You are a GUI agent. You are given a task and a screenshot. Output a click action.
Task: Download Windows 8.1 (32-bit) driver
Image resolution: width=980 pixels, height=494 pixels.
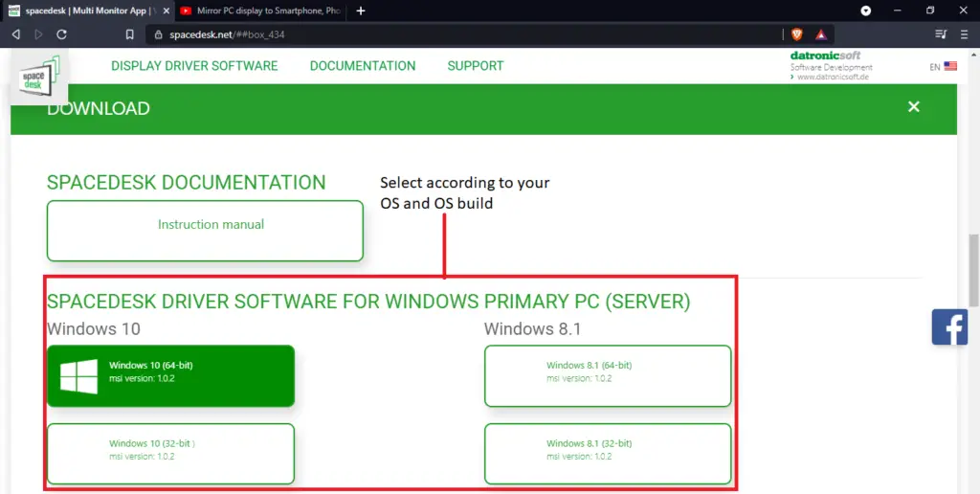(x=608, y=454)
